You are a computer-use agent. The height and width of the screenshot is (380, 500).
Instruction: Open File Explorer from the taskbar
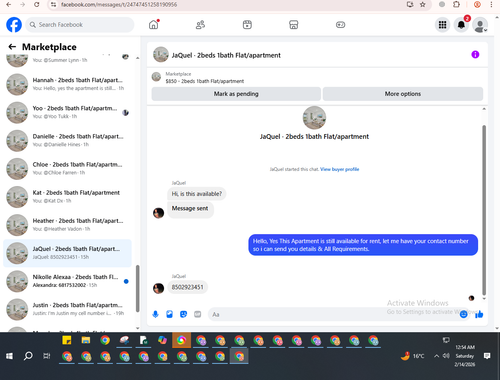pyautogui.click(x=86, y=340)
